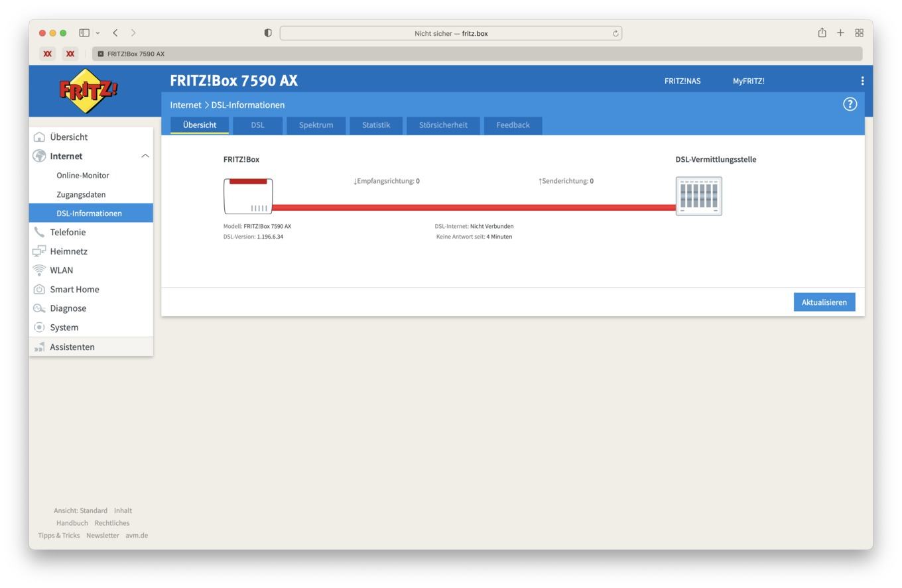Toggle Safari sidebar icon
The width and height of the screenshot is (902, 588).
pyautogui.click(x=84, y=32)
